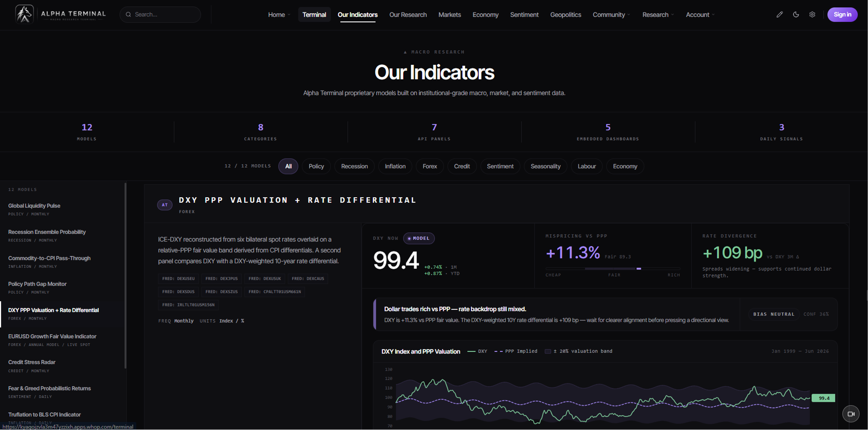Expand the Account dropdown menu
This screenshot has width=868, height=430.
pos(700,15)
